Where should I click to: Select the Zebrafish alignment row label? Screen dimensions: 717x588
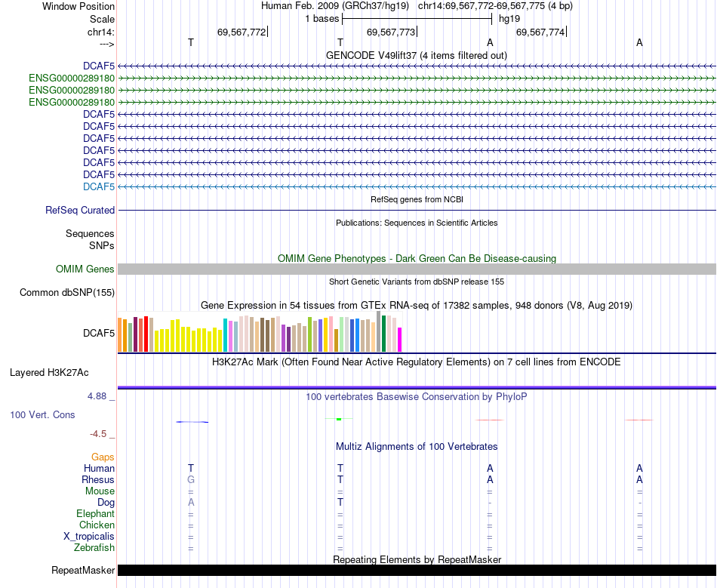point(94,547)
